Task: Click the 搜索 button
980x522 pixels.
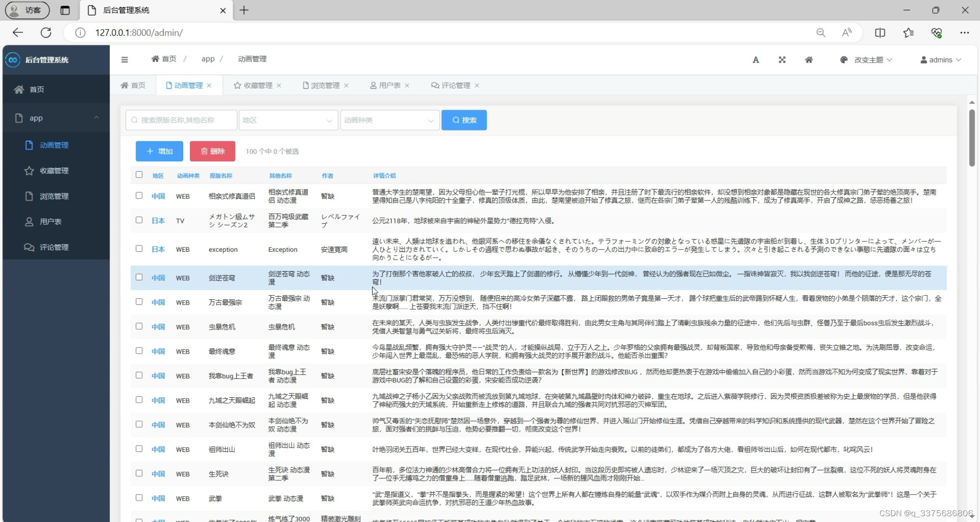Action: [x=463, y=120]
